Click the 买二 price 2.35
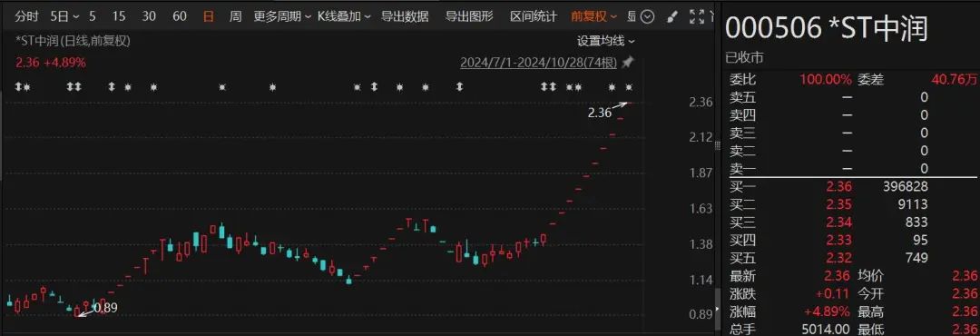This screenshot has width=980, height=336. (x=838, y=204)
